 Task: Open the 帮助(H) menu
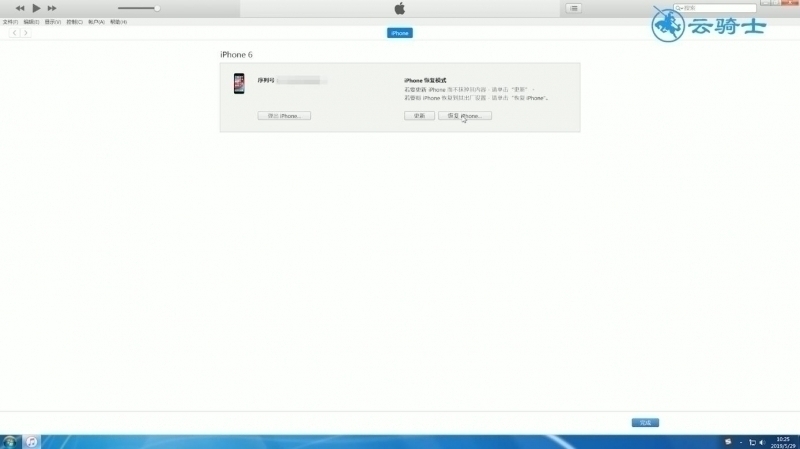[118, 22]
